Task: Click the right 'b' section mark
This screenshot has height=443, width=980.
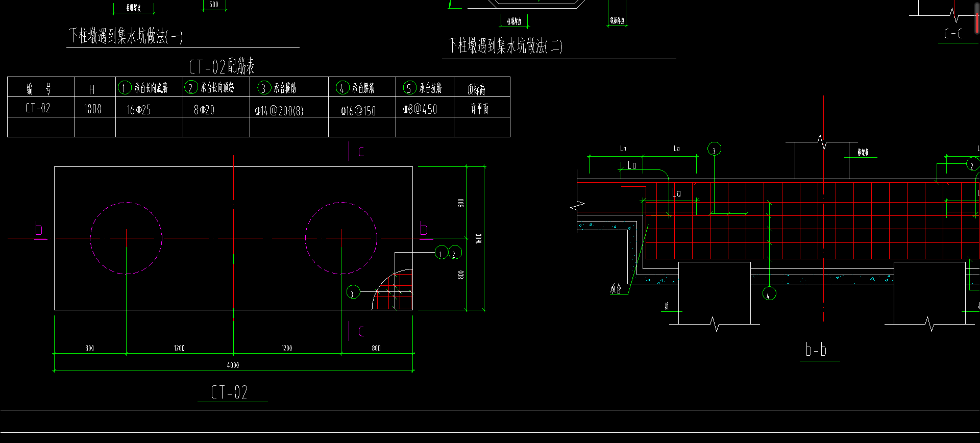Action: click(x=424, y=228)
